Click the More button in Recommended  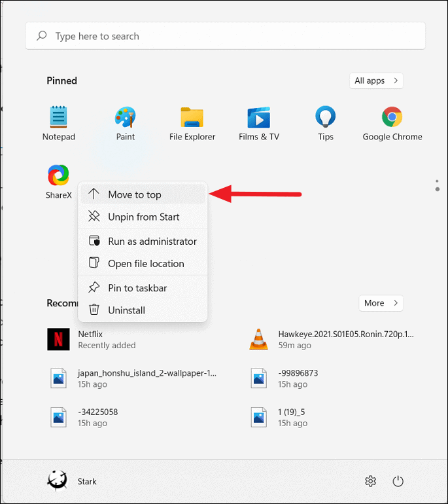tap(381, 303)
